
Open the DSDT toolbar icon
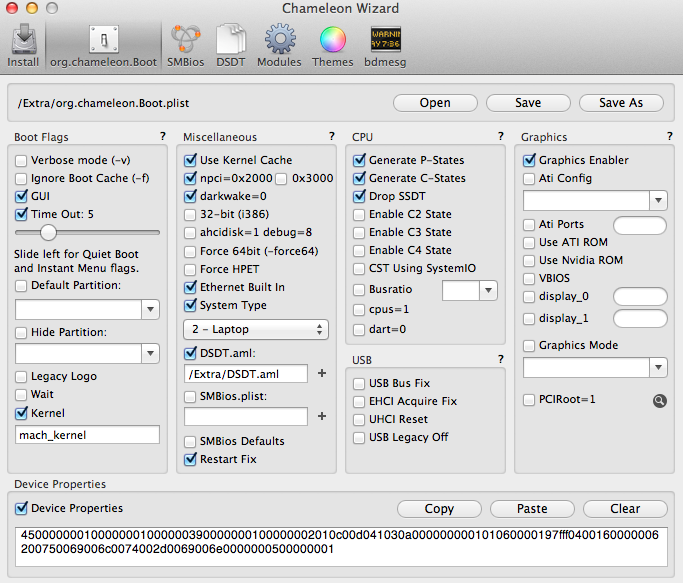(231, 45)
